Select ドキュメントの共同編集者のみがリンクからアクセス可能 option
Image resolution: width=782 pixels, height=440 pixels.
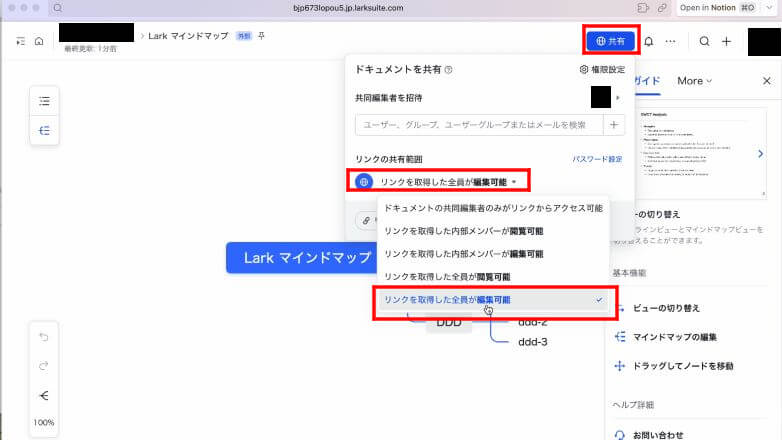point(493,208)
